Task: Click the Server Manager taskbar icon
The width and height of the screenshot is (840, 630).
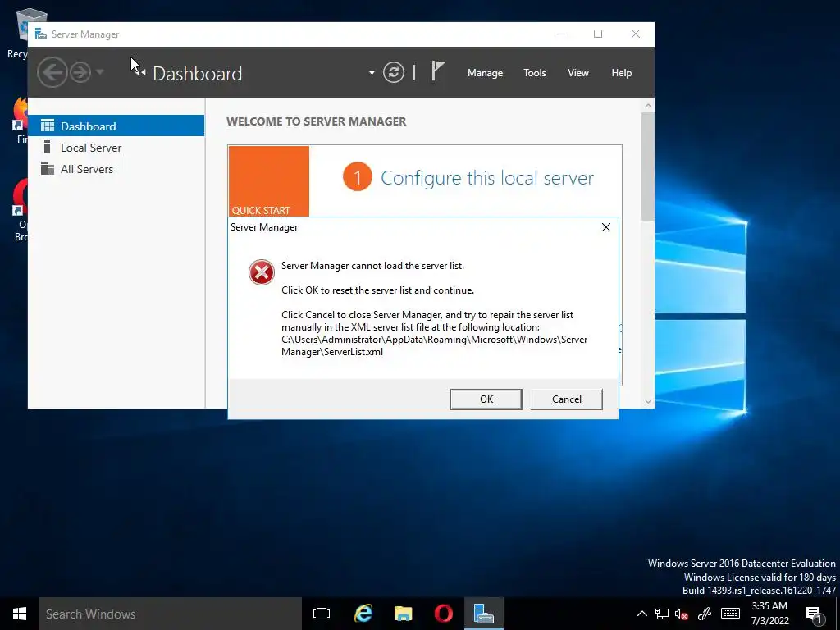Action: tap(484, 614)
